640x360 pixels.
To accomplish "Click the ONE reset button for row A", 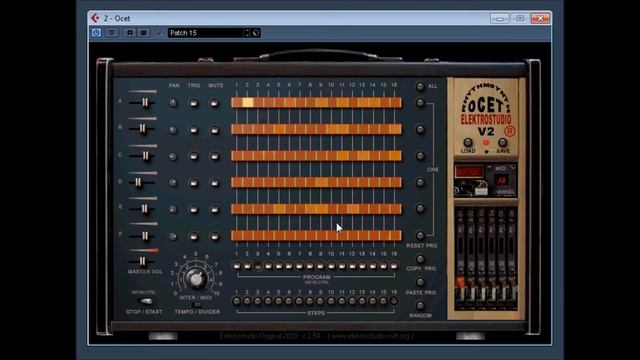I will (420, 103).
